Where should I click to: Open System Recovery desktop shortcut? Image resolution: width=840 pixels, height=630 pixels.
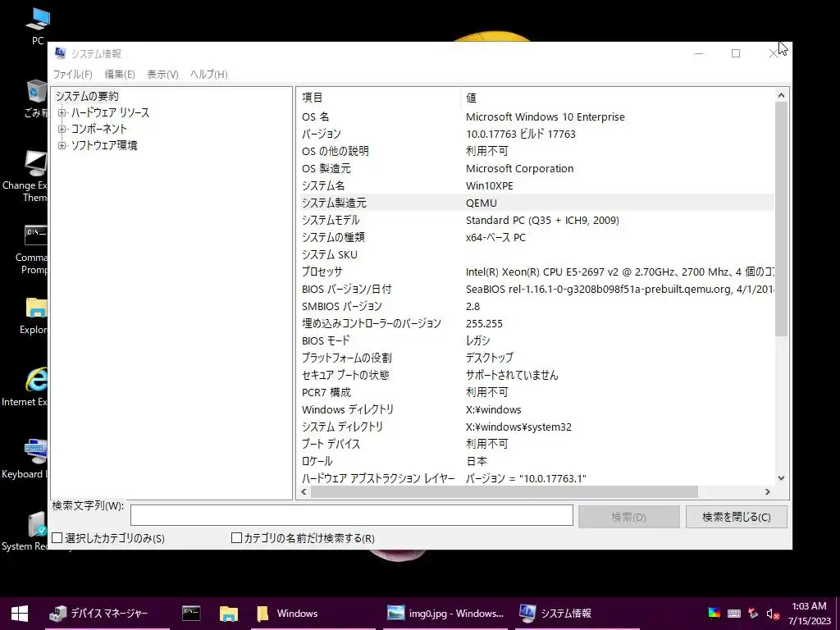click(25, 532)
